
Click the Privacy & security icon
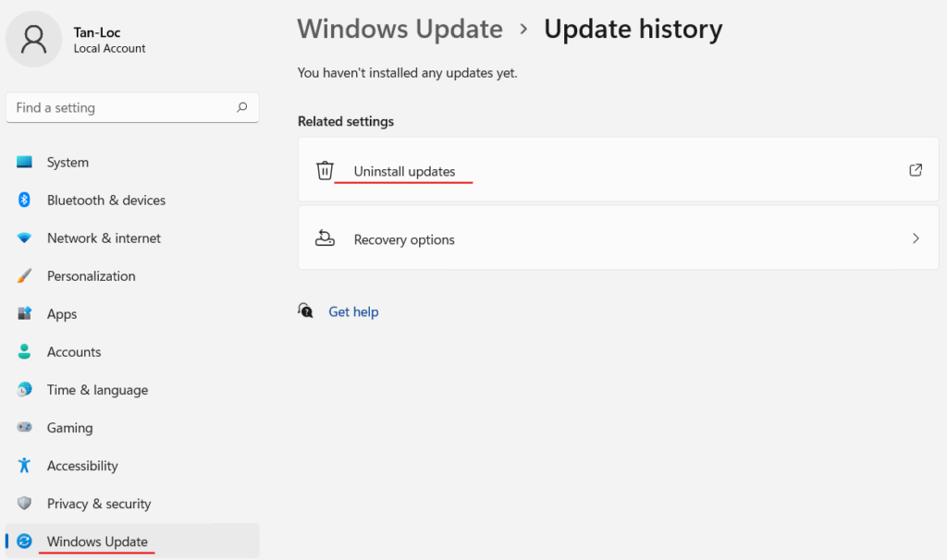tap(25, 503)
